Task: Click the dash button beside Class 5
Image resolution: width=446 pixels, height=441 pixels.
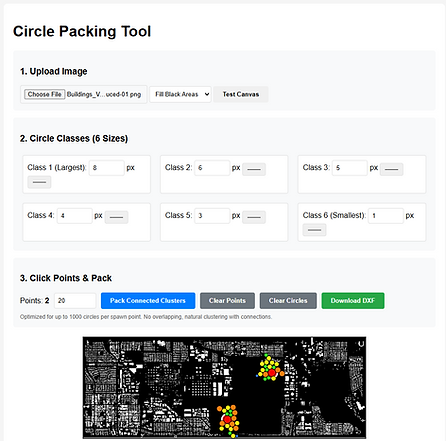Action: tap(254, 217)
